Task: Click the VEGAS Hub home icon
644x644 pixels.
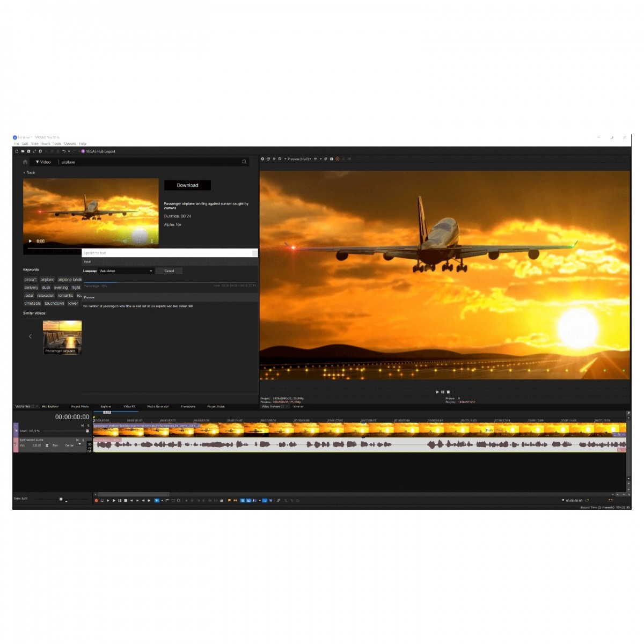Action: pyautogui.click(x=25, y=162)
